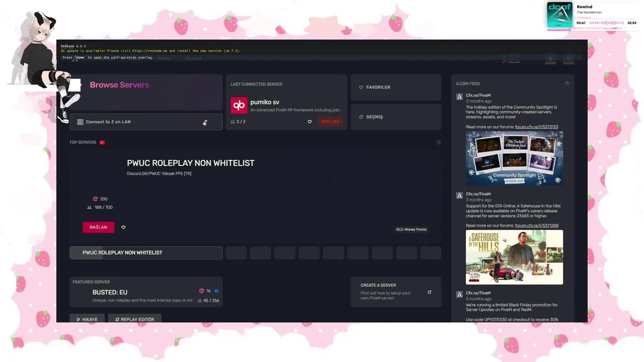Click the DLC: Money Fronts tag
Viewport: 644px width, 362px height.
coord(411,229)
